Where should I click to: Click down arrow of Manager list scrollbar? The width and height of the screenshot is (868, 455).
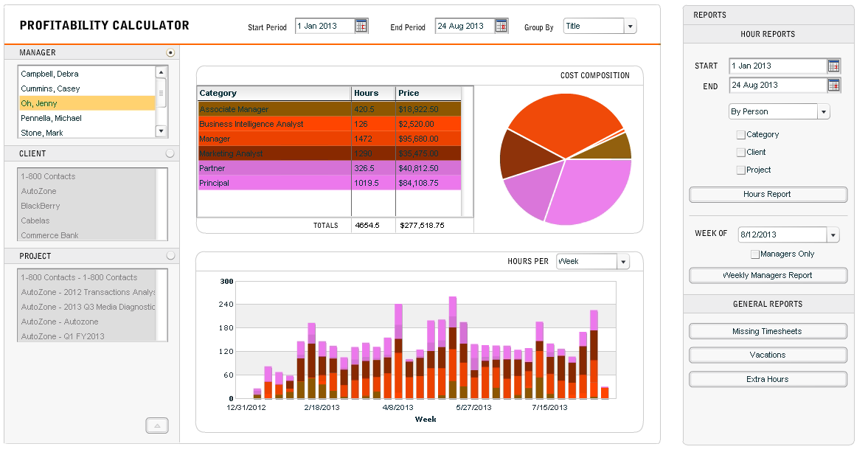pos(161,132)
